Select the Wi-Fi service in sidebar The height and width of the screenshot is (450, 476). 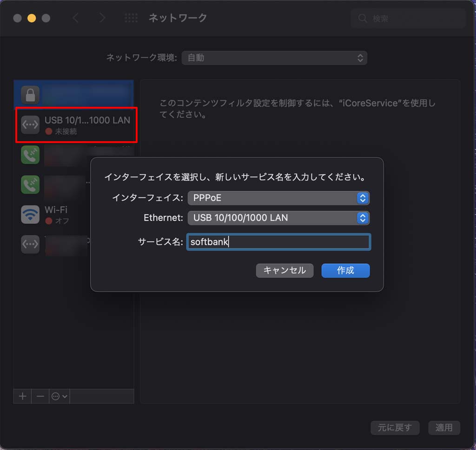(56, 215)
